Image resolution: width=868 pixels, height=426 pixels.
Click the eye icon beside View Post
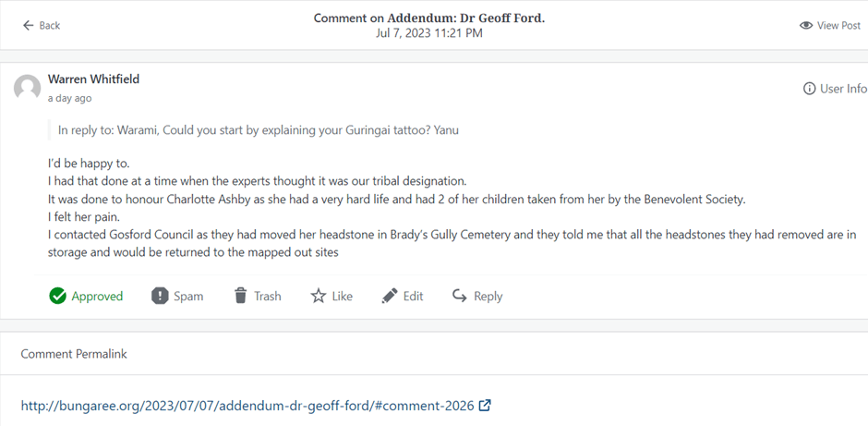tap(806, 25)
